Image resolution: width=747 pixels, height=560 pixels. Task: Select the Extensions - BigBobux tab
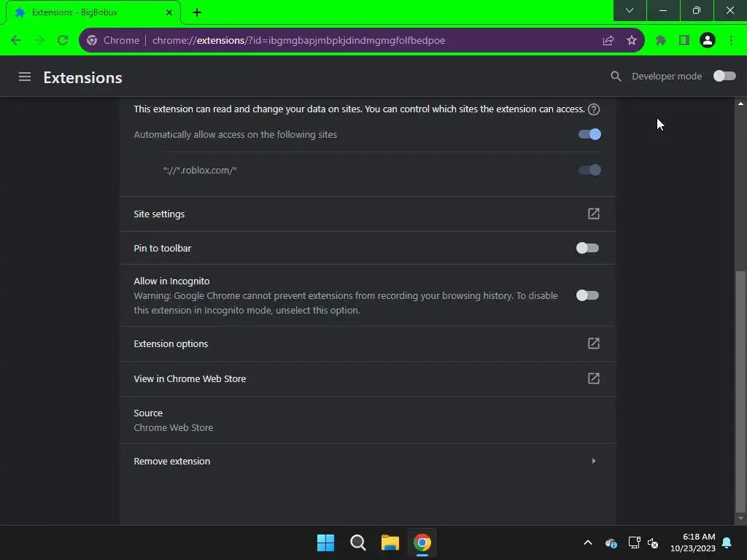click(93, 12)
